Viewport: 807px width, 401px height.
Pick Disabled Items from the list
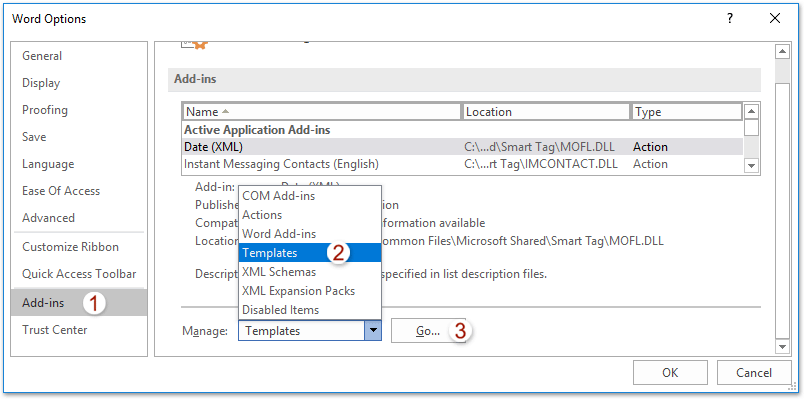280,310
